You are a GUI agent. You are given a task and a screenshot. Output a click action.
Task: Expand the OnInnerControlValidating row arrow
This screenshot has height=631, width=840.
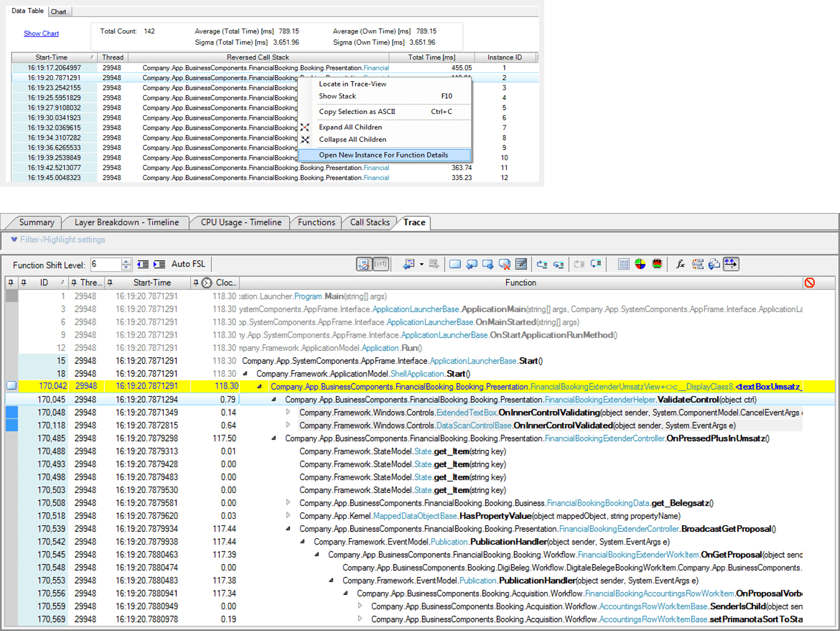tap(288, 412)
